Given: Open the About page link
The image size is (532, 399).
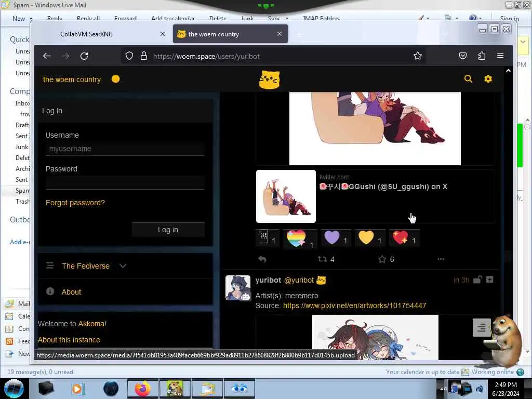Looking at the screenshot, I should click(71, 292).
